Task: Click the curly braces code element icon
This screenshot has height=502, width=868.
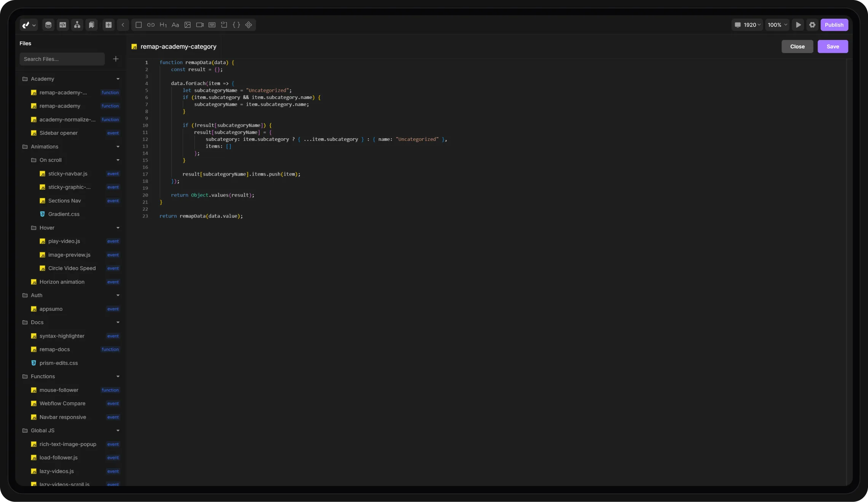Action: [236, 25]
